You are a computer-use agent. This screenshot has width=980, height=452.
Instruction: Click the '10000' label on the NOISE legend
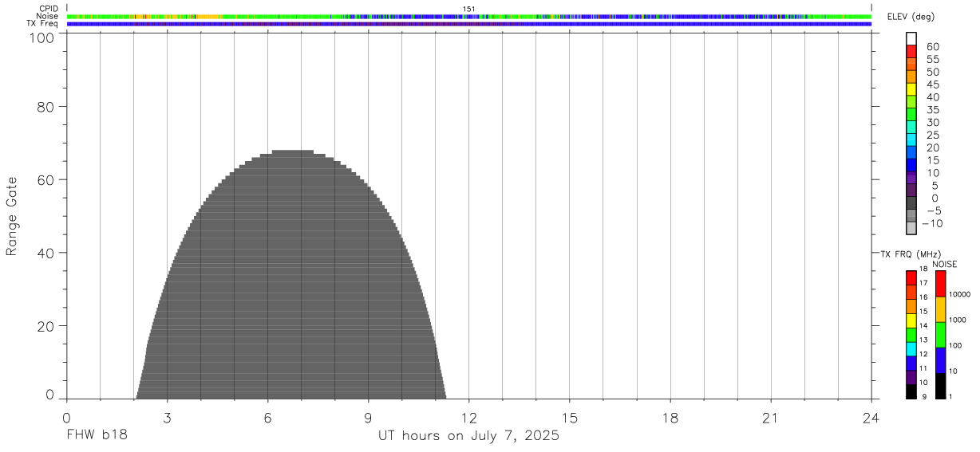tap(959, 295)
